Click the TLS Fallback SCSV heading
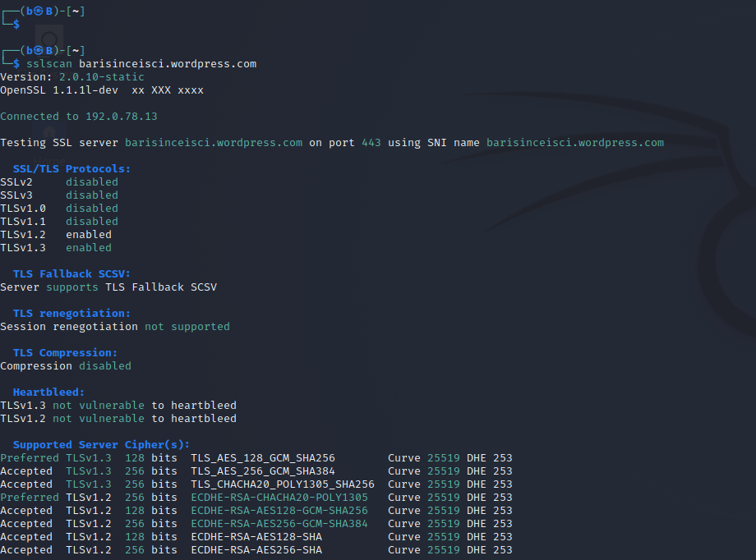The image size is (756, 560). (71, 273)
